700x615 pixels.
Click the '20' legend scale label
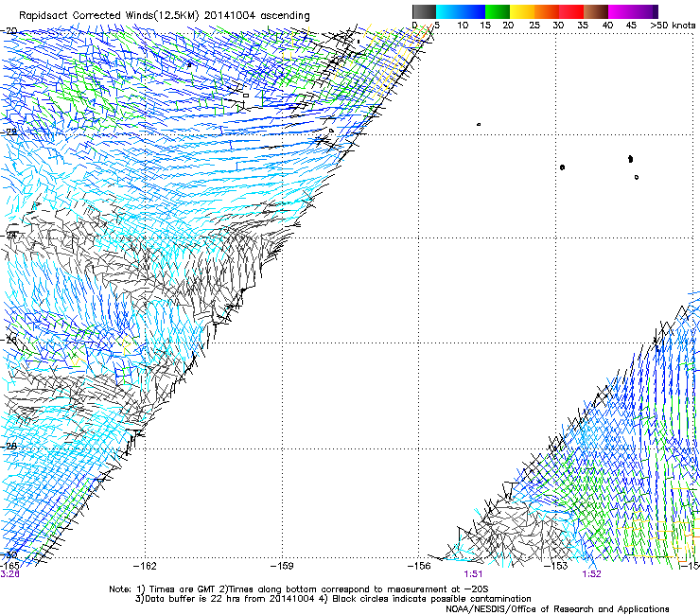coord(508,26)
